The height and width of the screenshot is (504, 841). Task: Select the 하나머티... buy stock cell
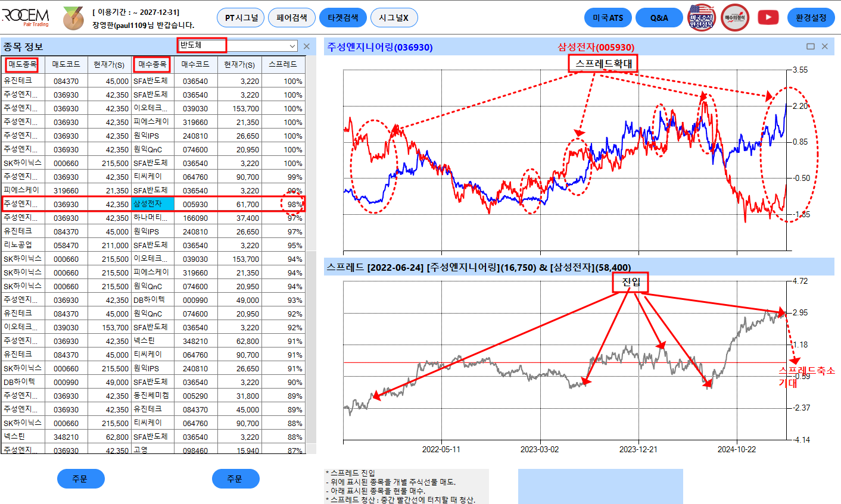(x=152, y=218)
